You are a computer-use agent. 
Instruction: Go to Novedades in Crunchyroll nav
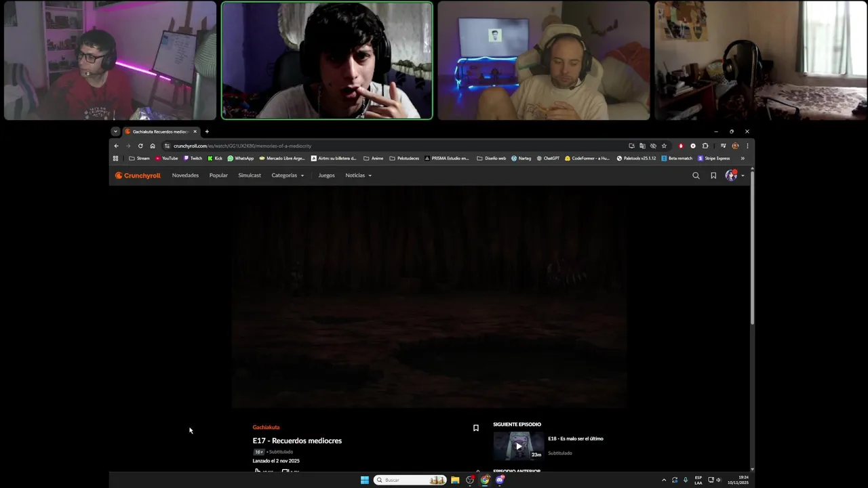pos(185,176)
